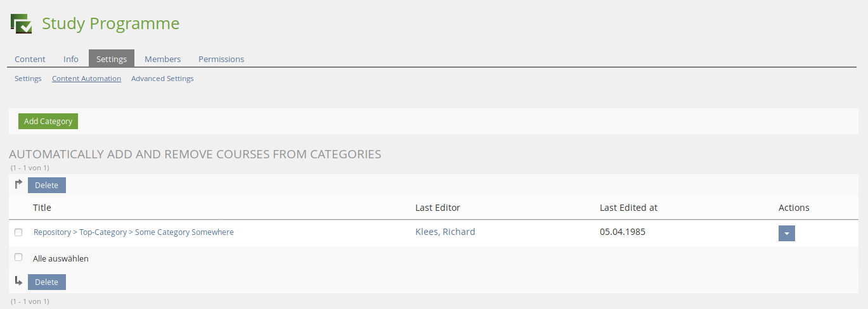This screenshot has height=309, width=868.
Task: Click the Delete button below the table
Action: (46, 282)
